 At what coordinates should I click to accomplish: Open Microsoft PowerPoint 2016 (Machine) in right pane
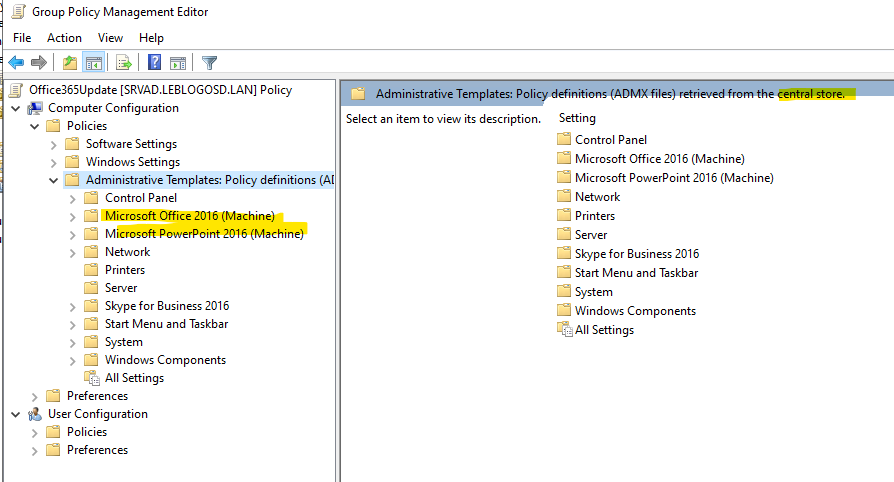[x=674, y=177]
